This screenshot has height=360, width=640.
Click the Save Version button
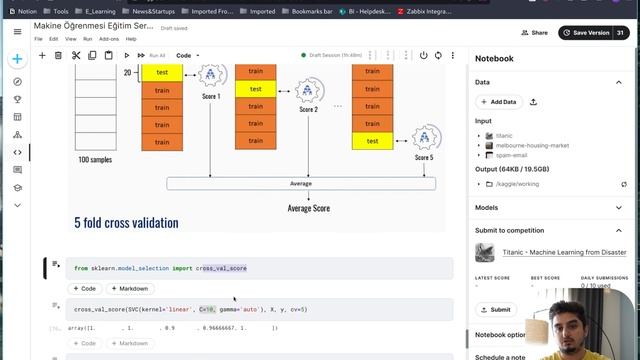point(586,33)
